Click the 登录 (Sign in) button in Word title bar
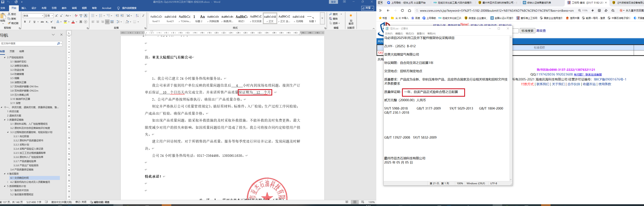The width and height of the screenshot is (644, 206). (x=333, y=2)
